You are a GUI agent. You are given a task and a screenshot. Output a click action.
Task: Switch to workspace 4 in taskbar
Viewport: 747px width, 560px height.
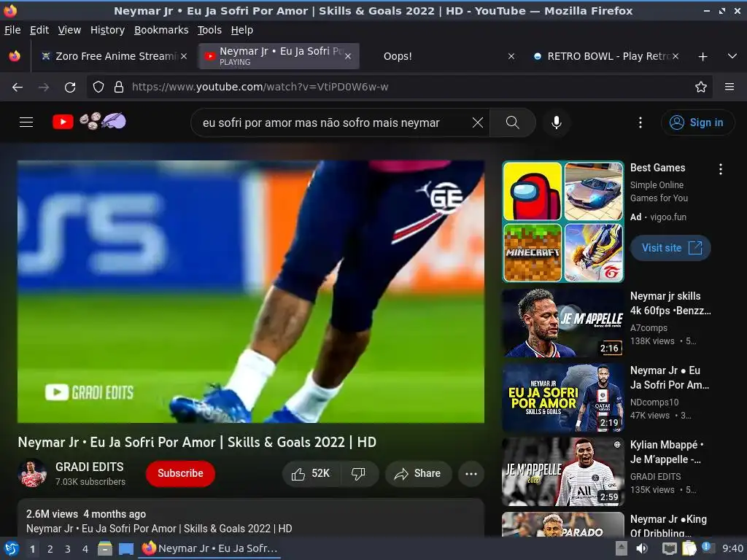pos(85,549)
